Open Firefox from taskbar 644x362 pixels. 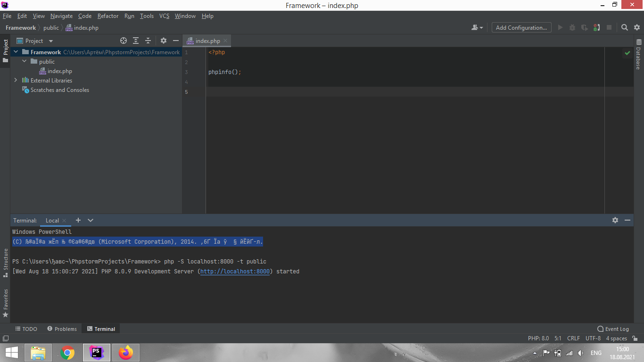[x=126, y=353]
